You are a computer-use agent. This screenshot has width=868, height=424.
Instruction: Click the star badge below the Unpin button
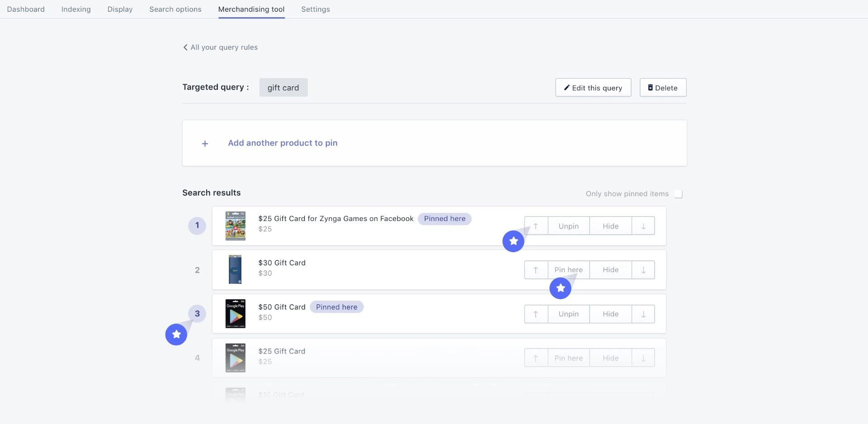[513, 241]
